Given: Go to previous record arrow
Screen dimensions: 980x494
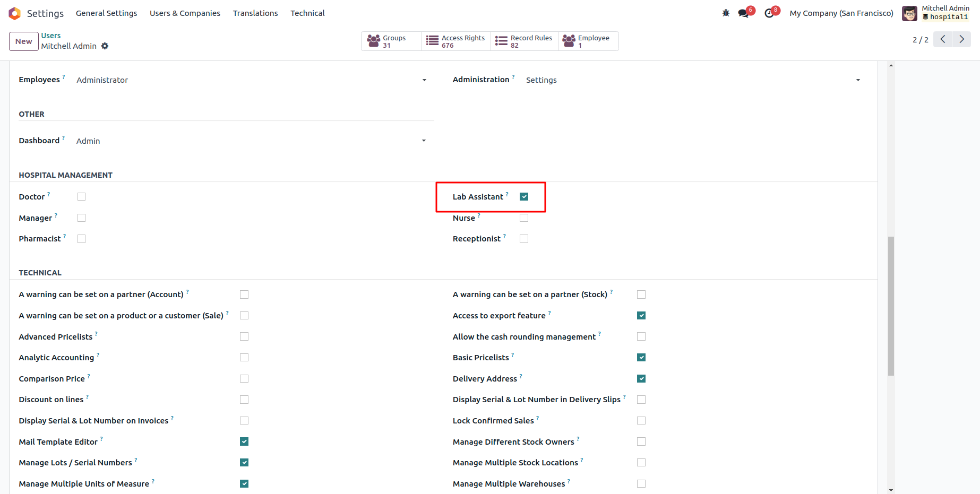Looking at the screenshot, I should pyautogui.click(x=943, y=39).
